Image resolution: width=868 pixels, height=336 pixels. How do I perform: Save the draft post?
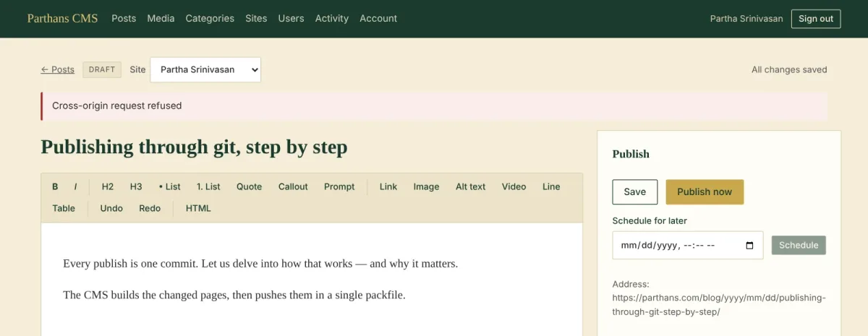[x=635, y=191]
